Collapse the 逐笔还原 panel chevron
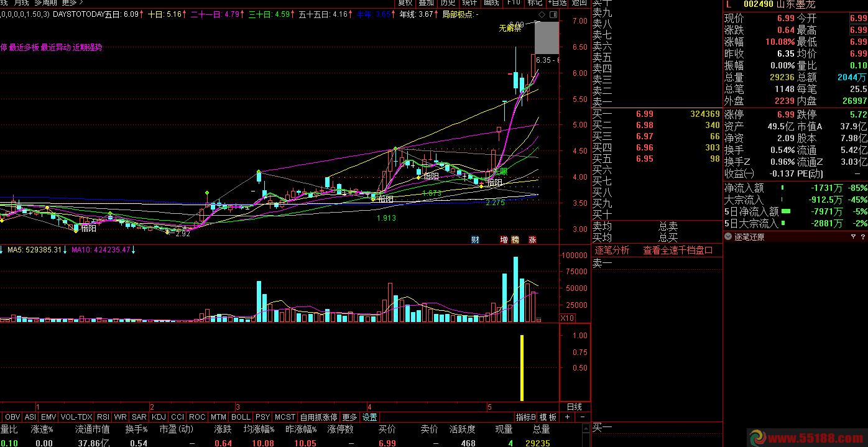The width and height of the screenshot is (868, 447). pyautogui.click(x=729, y=237)
